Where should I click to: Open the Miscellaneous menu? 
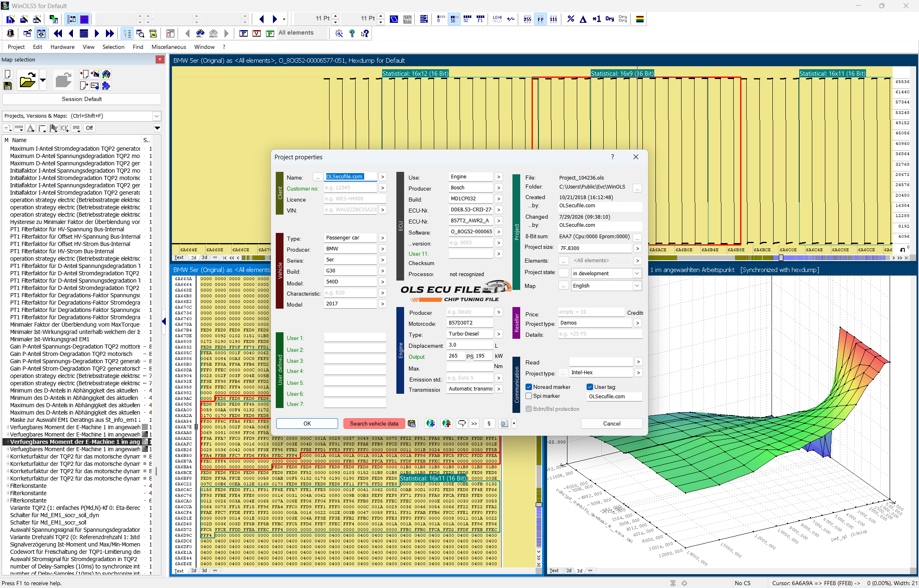(x=169, y=47)
